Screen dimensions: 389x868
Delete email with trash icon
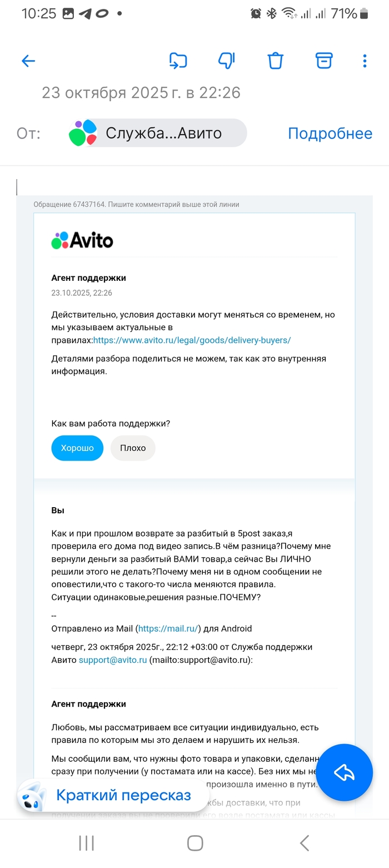click(276, 61)
